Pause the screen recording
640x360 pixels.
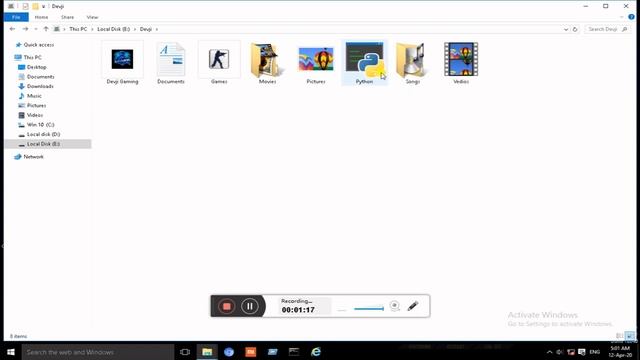pos(249,306)
